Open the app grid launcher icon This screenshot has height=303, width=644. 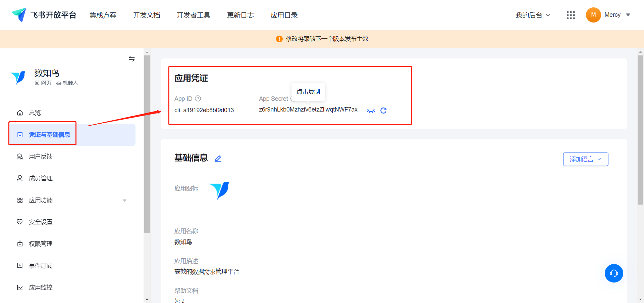point(571,15)
